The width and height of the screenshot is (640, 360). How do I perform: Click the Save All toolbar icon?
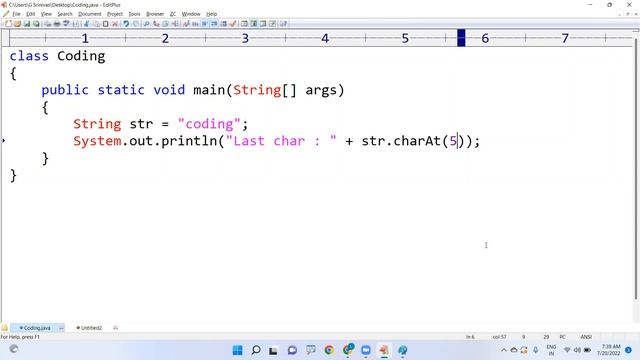click(36, 24)
